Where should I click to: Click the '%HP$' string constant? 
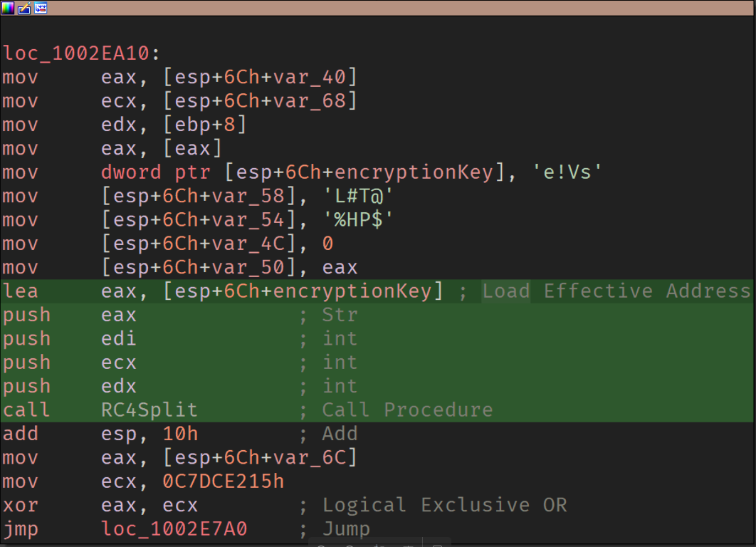tap(358, 219)
